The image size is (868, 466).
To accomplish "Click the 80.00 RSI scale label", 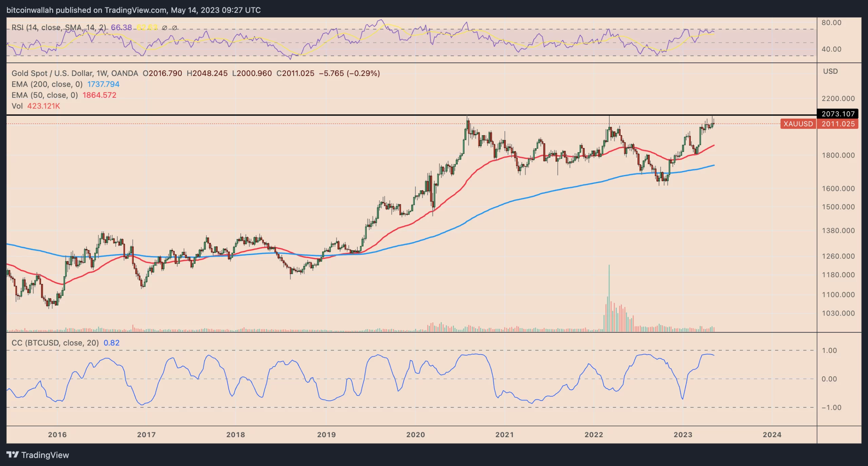I will tap(831, 23).
